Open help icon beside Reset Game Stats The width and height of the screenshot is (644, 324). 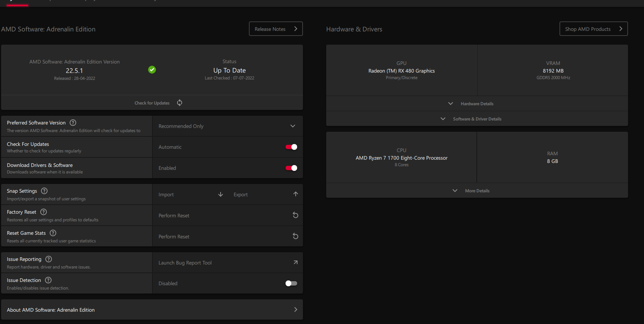pos(53,233)
